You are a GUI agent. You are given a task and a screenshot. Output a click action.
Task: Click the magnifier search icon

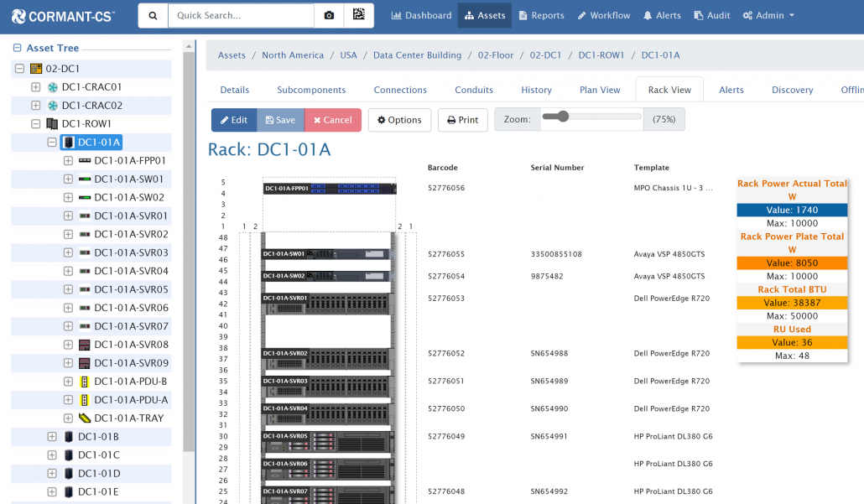pos(153,15)
